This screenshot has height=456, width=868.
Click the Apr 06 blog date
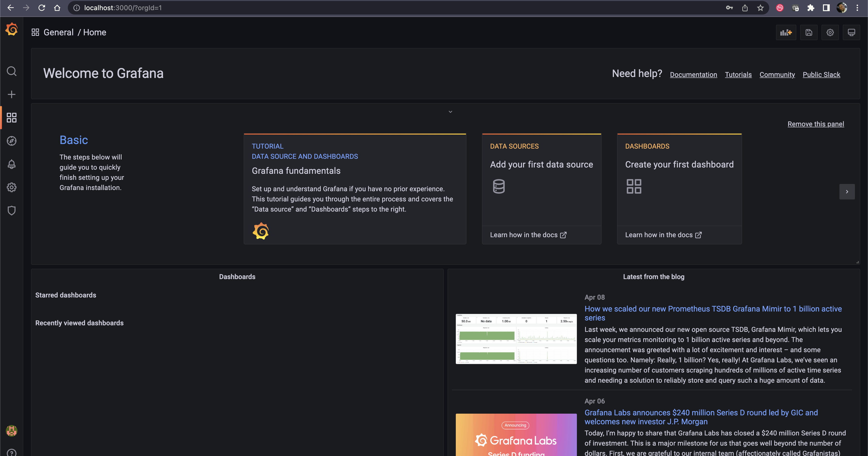pyautogui.click(x=595, y=401)
